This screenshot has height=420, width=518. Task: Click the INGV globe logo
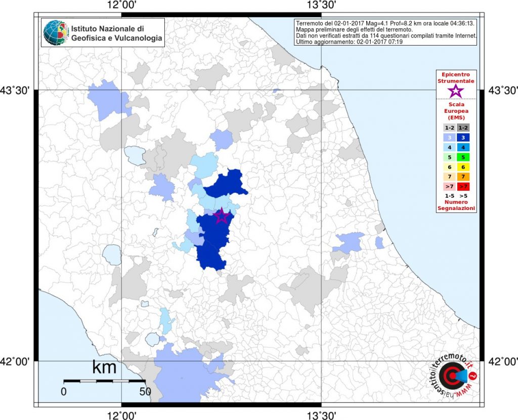55,33
